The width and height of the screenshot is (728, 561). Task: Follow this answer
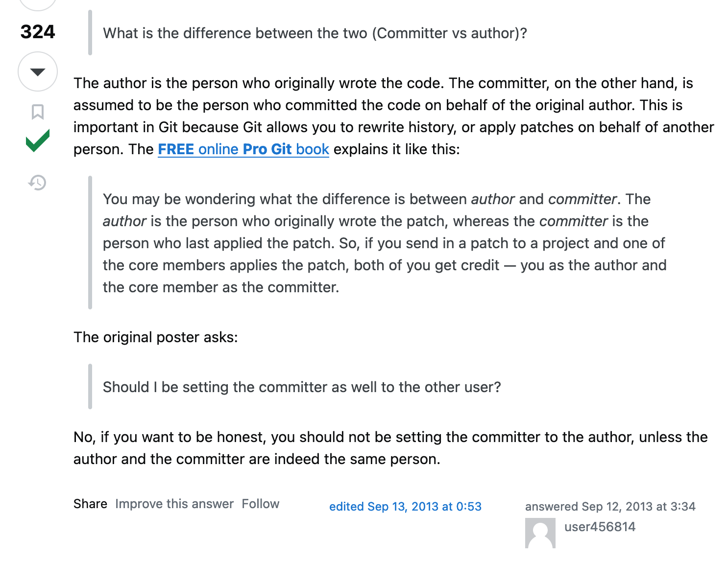tap(260, 504)
